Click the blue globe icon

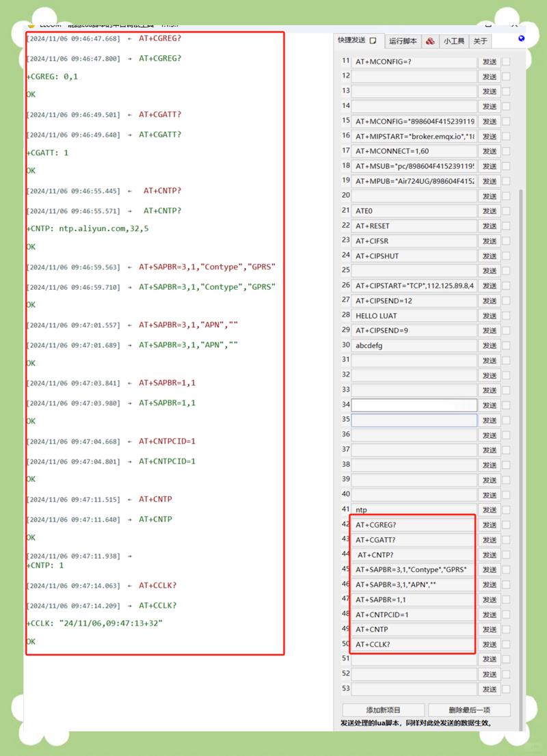tap(522, 38)
